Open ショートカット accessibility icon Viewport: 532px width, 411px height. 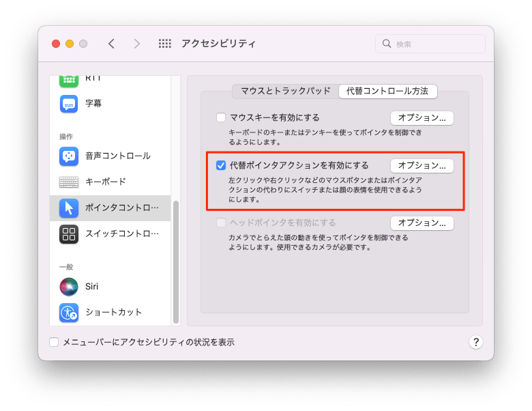[69, 313]
